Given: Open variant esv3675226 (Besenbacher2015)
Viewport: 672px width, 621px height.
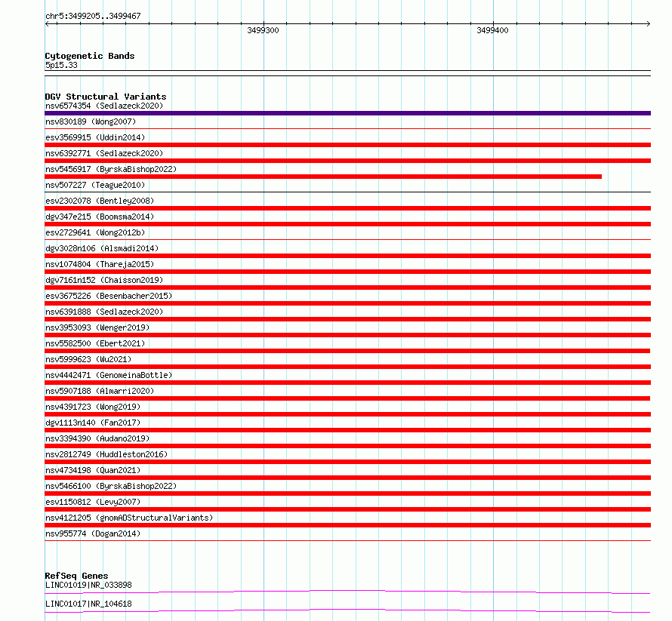Looking at the screenshot, I should (x=109, y=296).
